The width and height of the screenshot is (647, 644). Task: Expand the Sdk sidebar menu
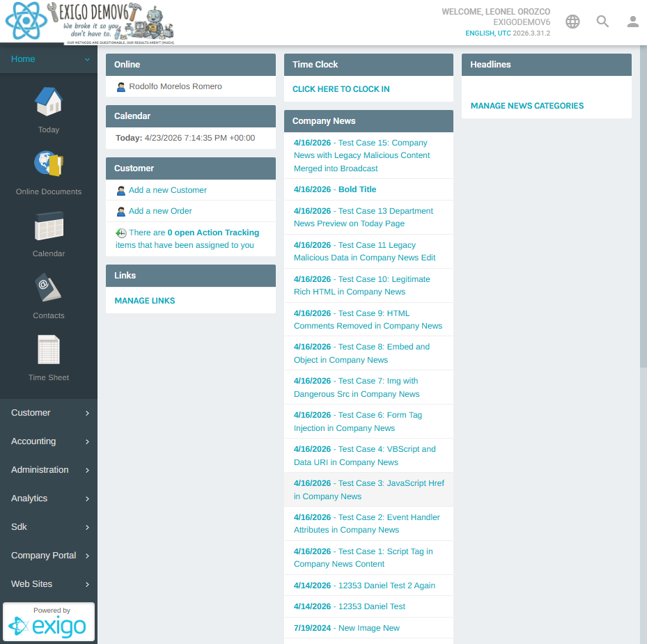(49, 527)
